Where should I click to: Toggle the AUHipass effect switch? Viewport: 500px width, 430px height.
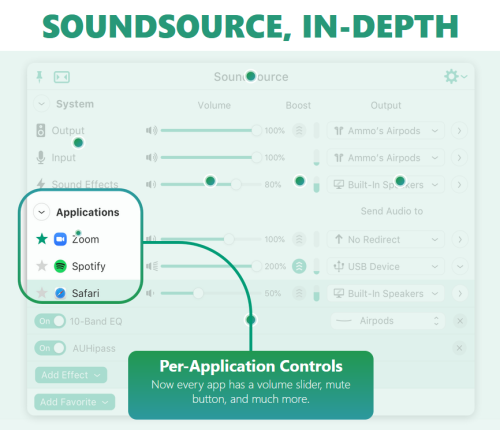(x=50, y=348)
